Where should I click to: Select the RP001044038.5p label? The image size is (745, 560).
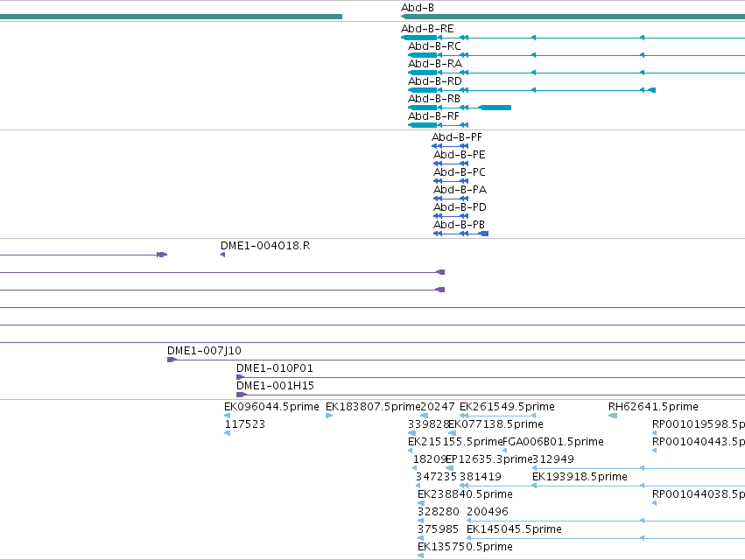coord(699,495)
